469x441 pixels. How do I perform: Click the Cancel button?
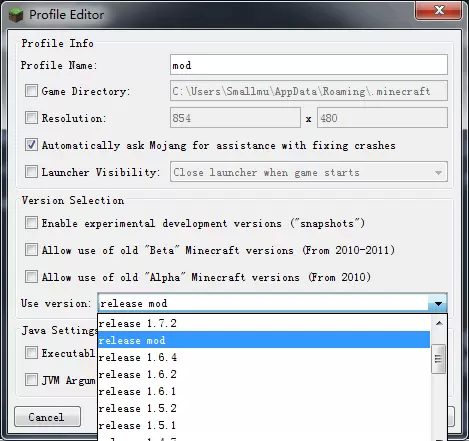point(47,417)
